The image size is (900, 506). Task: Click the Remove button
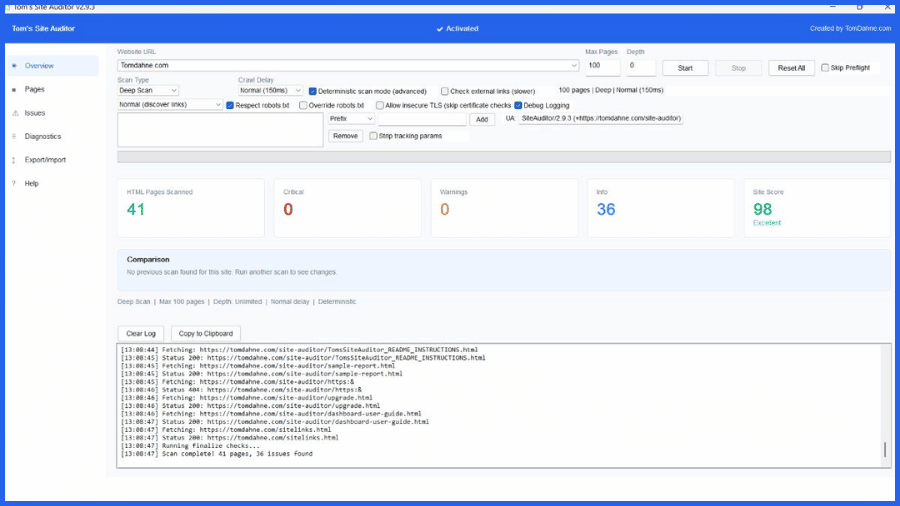point(346,136)
